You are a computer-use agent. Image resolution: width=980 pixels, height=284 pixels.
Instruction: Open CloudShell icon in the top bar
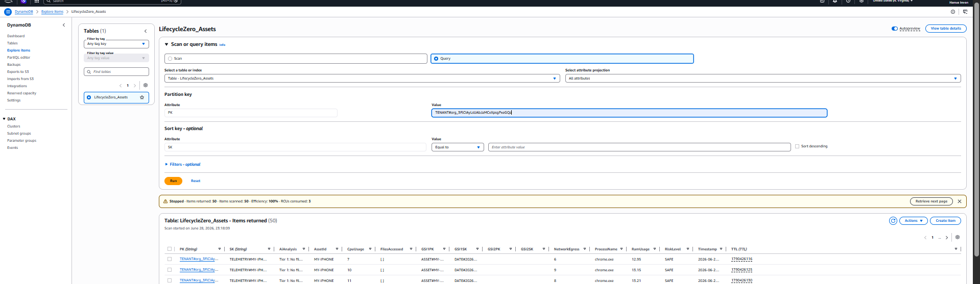[822, 2]
